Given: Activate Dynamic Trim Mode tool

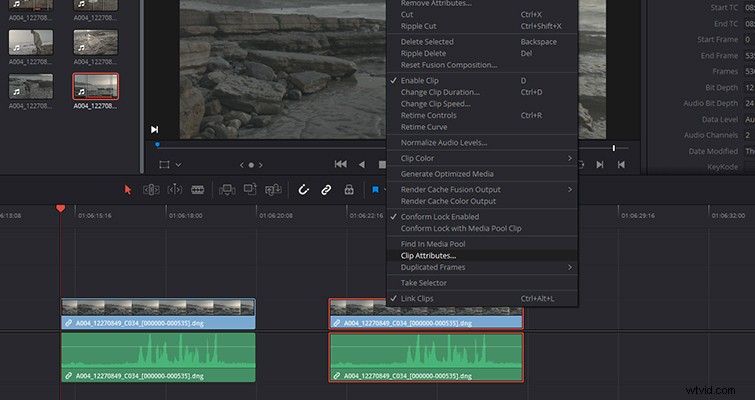Looking at the screenshot, I should pyautogui.click(x=174, y=190).
